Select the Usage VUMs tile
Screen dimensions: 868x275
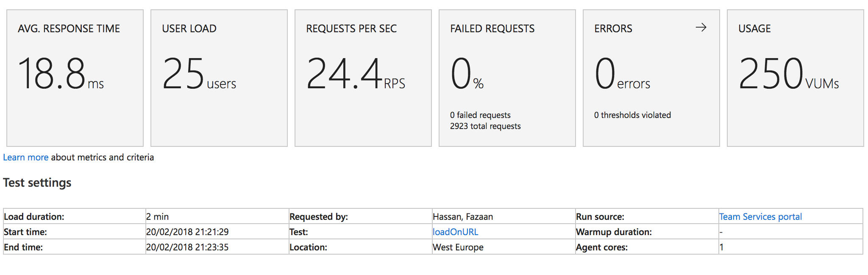[796, 78]
